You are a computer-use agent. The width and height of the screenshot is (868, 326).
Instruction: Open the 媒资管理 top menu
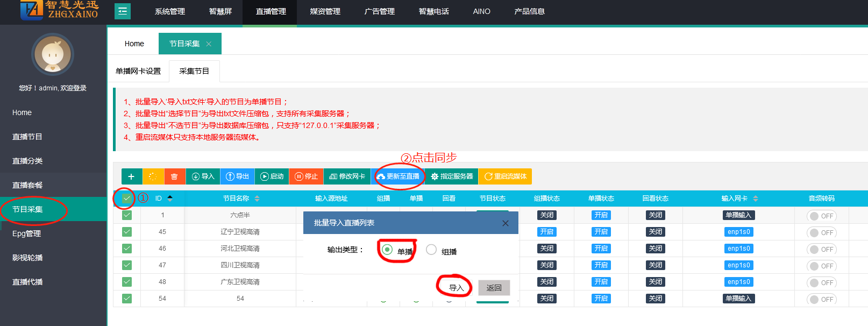click(325, 11)
